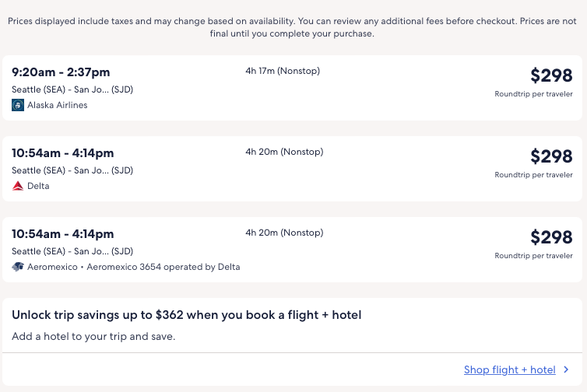
Task: Click the Add a hotel to your trip text
Action: point(93,337)
